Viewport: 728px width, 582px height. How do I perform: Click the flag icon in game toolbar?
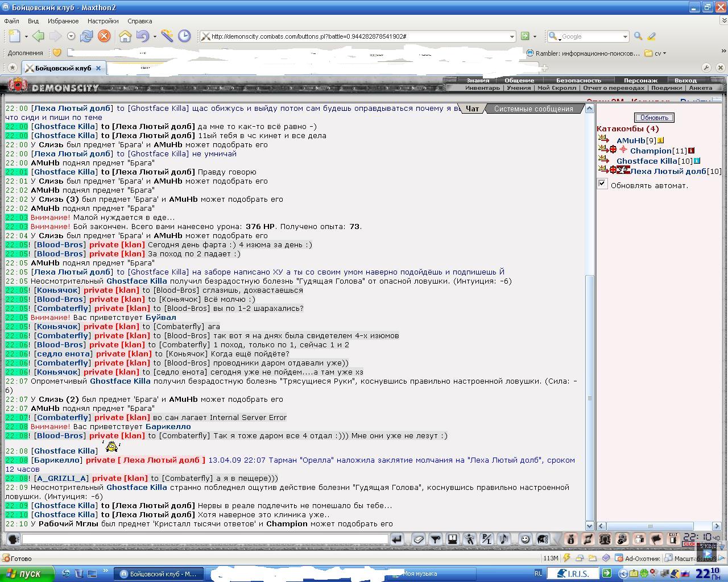pyautogui.click(x=656, y=539)
